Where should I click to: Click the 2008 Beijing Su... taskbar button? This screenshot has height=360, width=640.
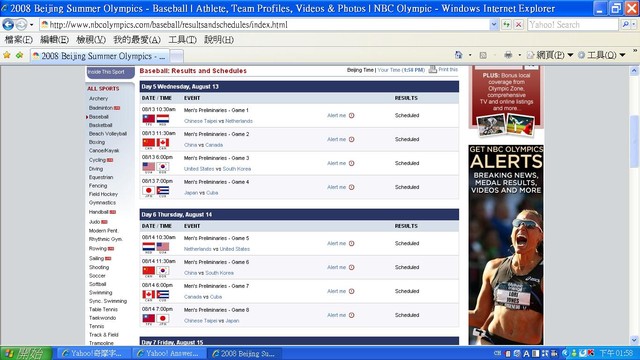pos(244,353)
